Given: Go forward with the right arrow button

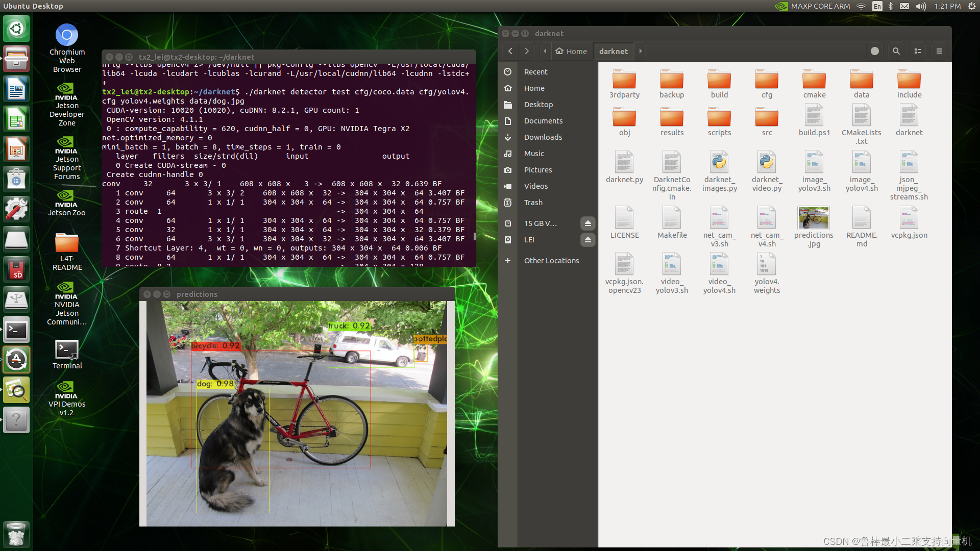Looking at the screenshot, I should click(527, 51).
